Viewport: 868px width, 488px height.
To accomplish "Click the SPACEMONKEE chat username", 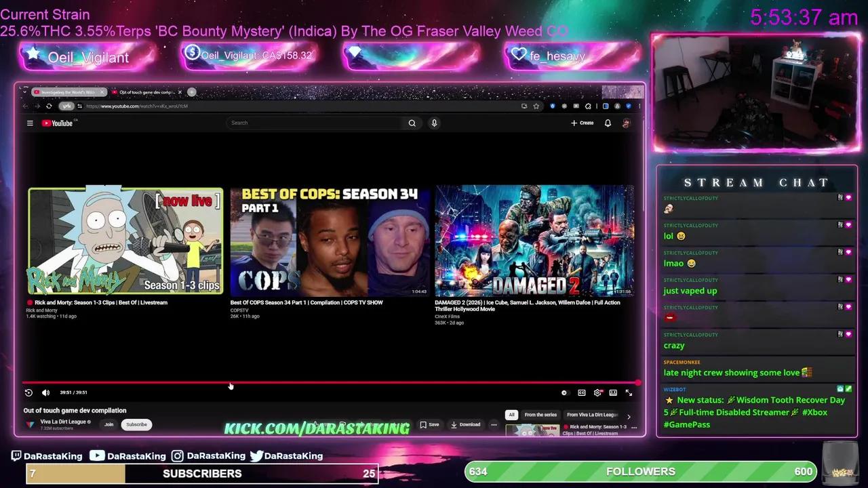I will tap(682, 362).
